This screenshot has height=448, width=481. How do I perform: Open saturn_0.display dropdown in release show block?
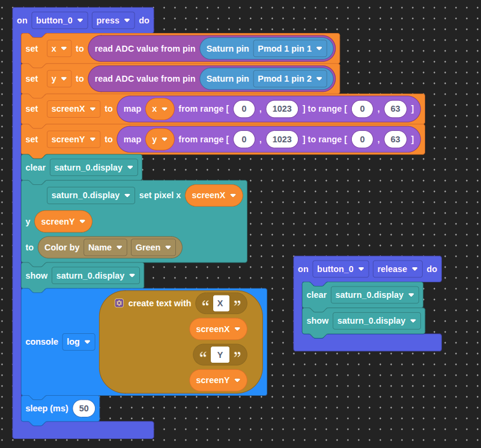377,321
